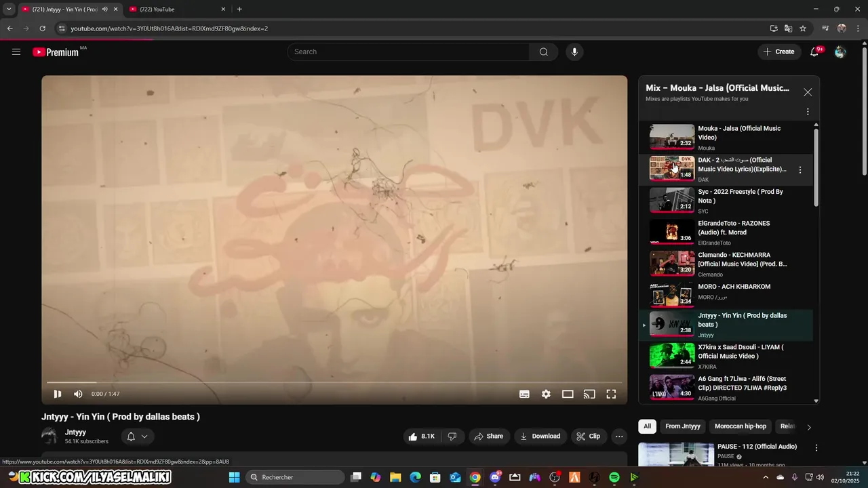Click the search magnifier button
This screenshot has width=868, height=488.
pos(543,52)
